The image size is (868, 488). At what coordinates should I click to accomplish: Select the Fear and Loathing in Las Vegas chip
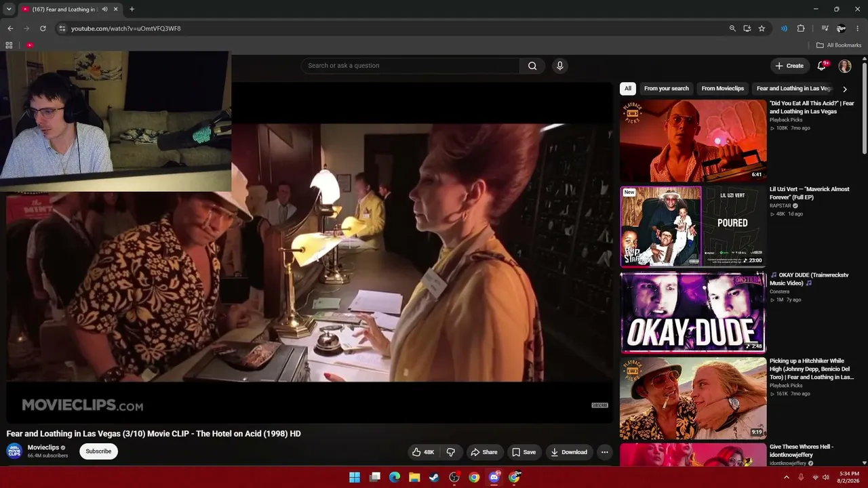point(794,89)
